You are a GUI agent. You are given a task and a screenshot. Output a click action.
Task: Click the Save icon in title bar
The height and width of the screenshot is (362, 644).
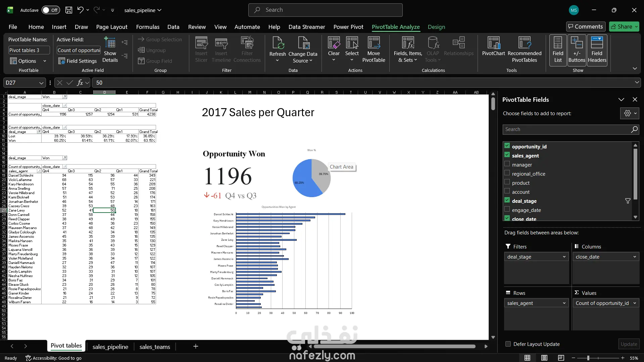(69, 10)
